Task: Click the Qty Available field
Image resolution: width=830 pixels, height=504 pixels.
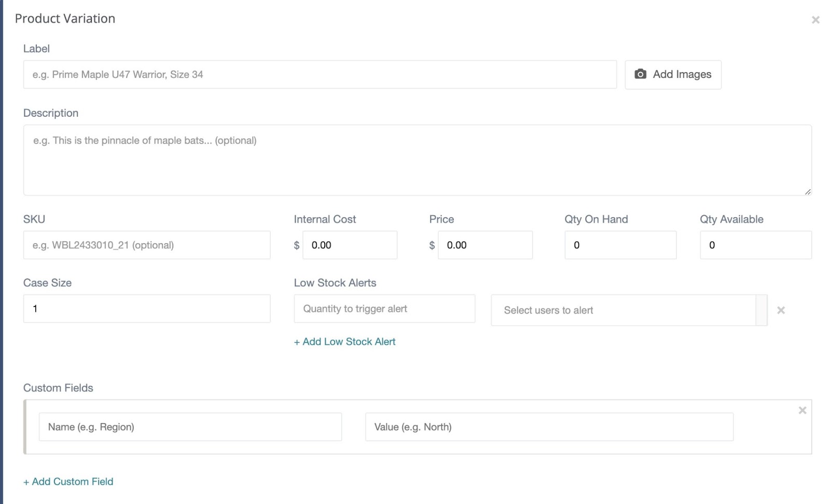Action: tap(756, 245)
